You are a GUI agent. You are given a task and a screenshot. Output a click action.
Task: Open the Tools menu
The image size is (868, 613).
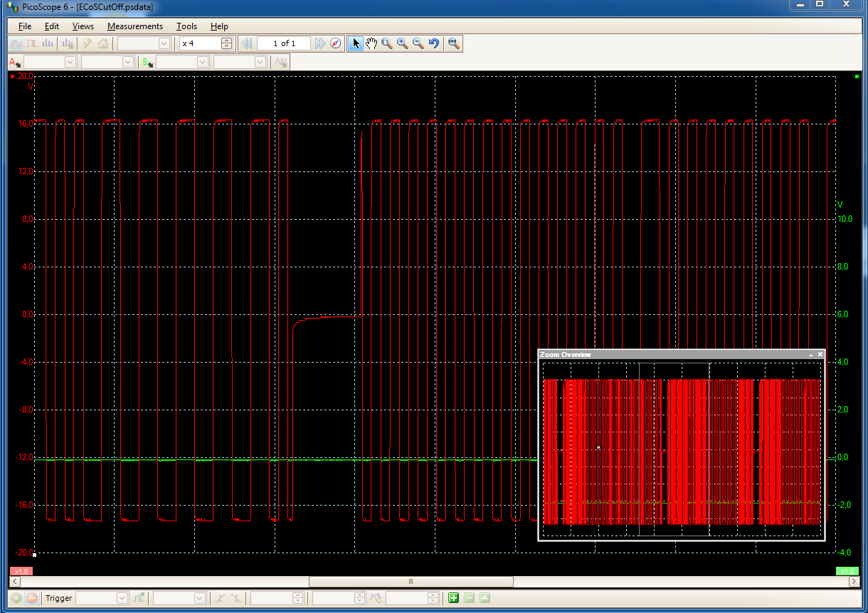[186, 26]
